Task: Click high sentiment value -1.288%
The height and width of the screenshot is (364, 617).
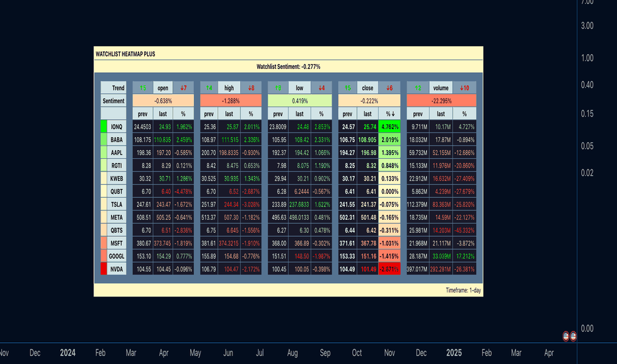Action: coord(231,101)
